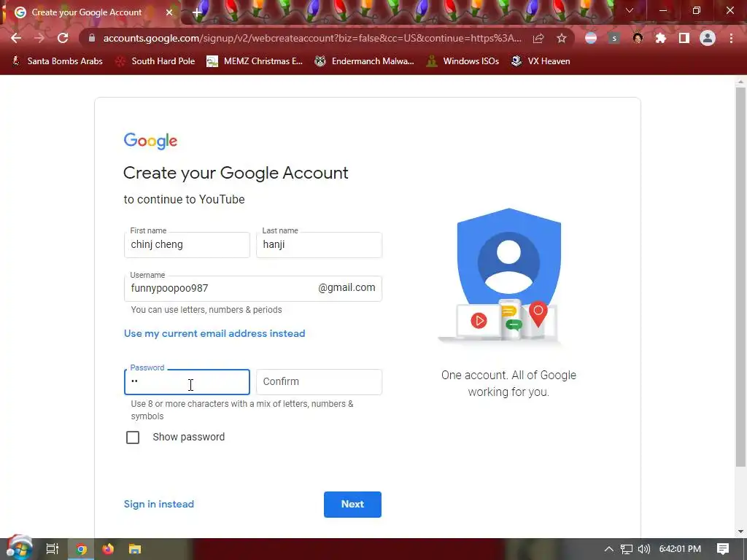The height and width of the screenshot is (560, 747).
Task: Click the Password field
Action: point(187,382)
